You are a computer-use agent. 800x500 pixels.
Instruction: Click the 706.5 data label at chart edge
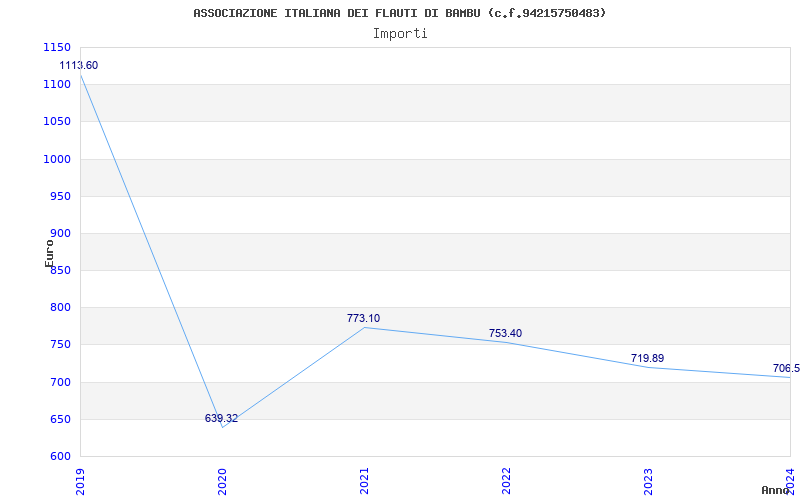point(786,368)
